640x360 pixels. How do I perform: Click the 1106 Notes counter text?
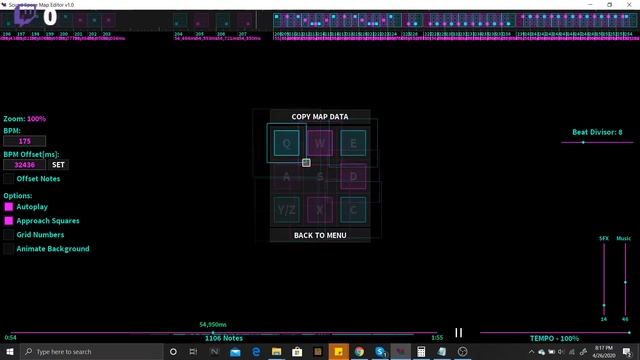(x=224, y=338)
